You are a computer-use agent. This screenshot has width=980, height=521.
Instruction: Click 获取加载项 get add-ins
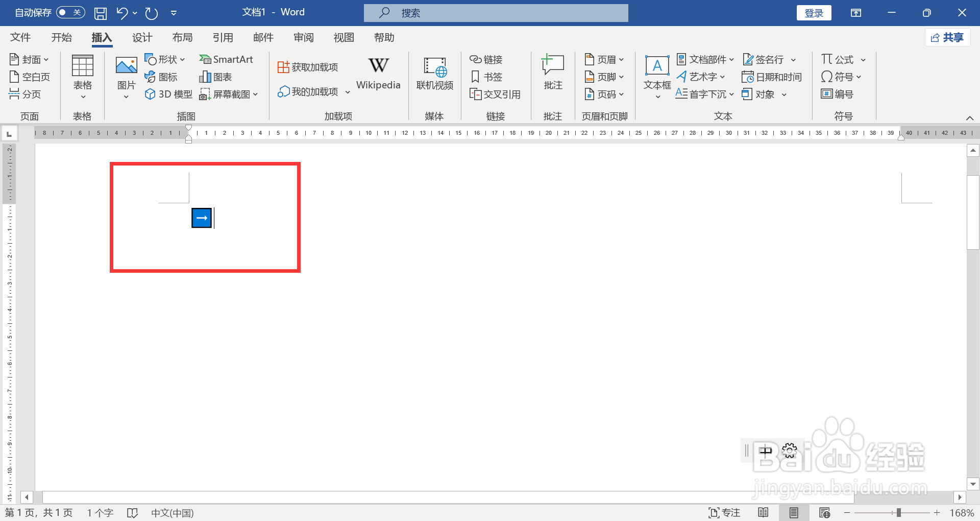[308, 67]
